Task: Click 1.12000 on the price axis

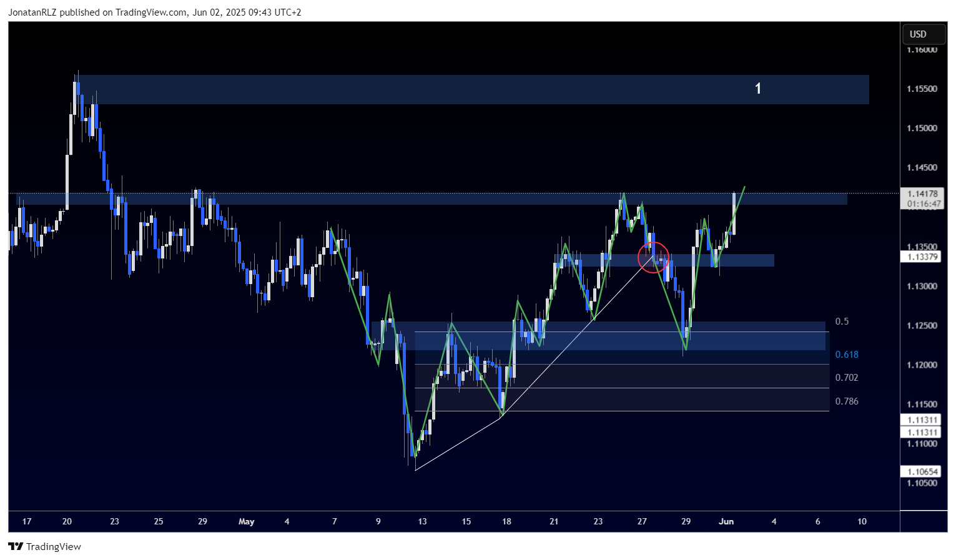Action: point(922,365)
